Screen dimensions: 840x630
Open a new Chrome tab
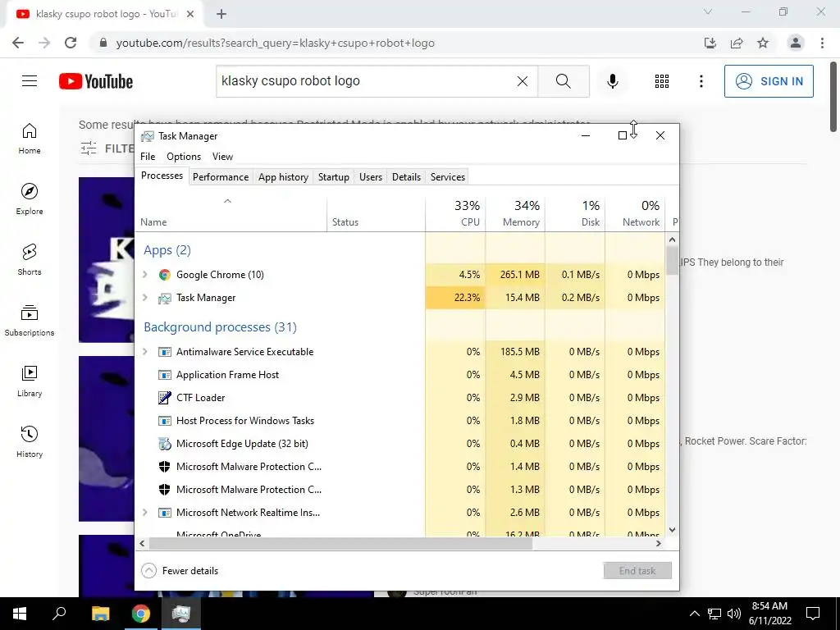tap(221, 14)
